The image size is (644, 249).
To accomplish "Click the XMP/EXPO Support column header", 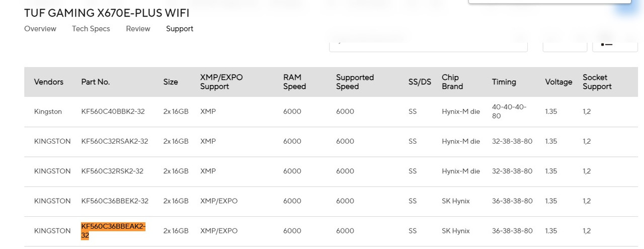I will [x=221, y=82].
